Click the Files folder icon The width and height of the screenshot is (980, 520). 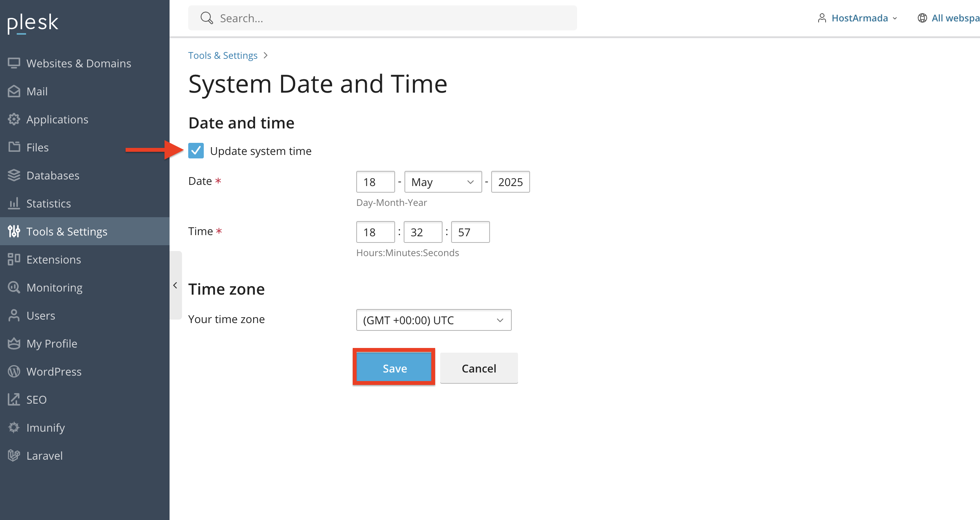[14, 147]
